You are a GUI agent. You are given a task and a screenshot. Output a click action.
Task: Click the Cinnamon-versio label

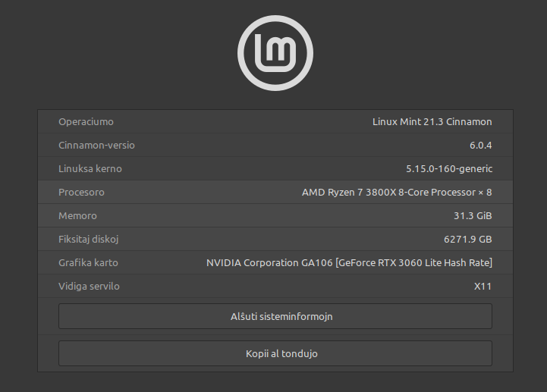96,145
